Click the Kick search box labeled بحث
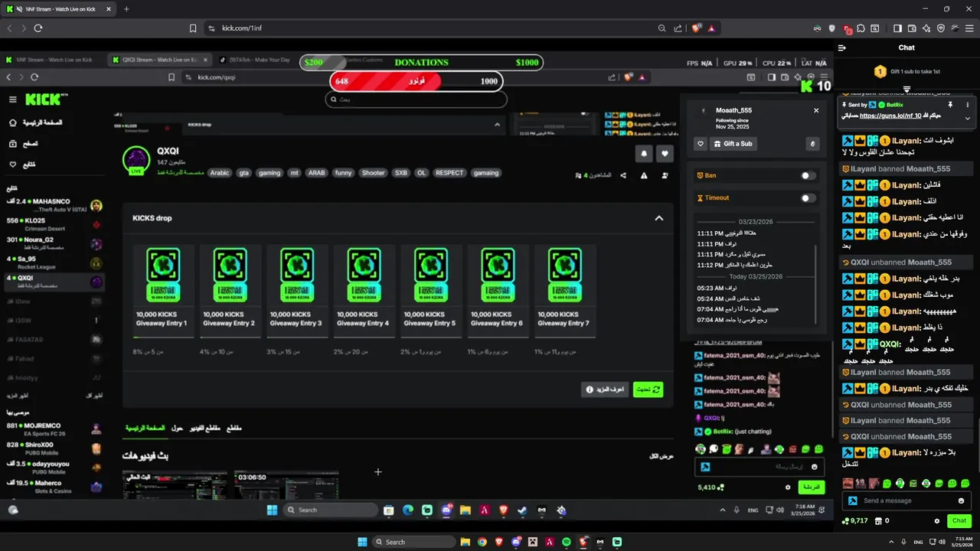Screen dimensions: 980x551 click(416, 99)
